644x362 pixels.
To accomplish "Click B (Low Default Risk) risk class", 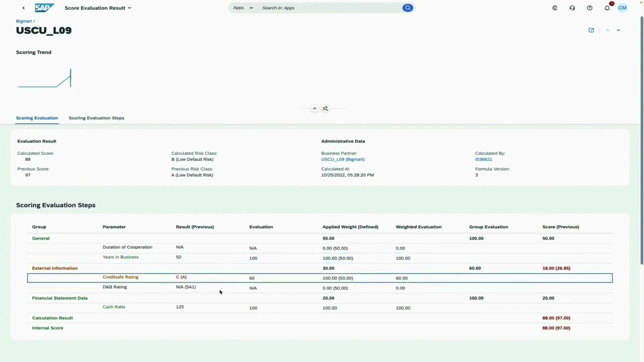I will 192,159.
